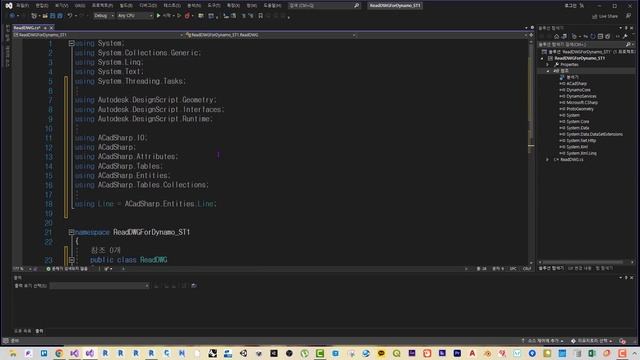Click the Navigate Backward round button
The image size is (640, 360).
tap(12, 16)
